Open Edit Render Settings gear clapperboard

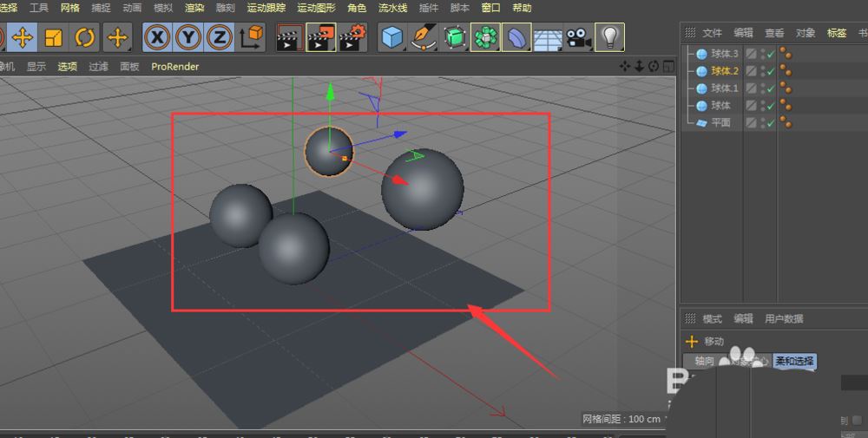point(352,37)
